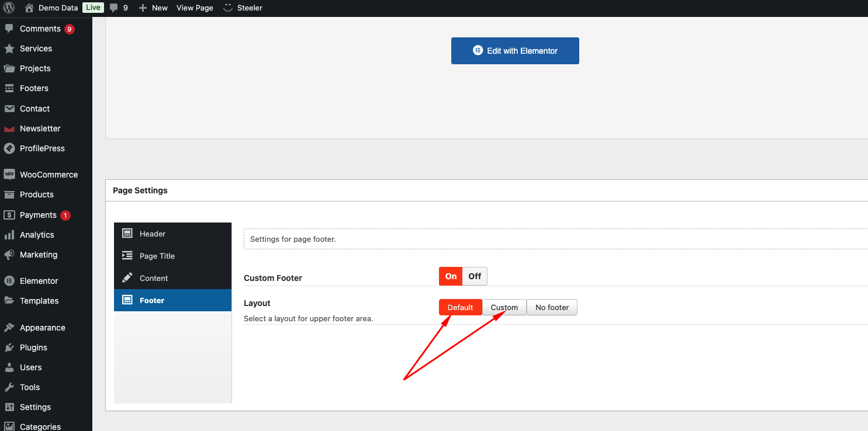Click the Settings sliders icon
The width and height of the screenshot is (868, 431).
click(9, 407)
